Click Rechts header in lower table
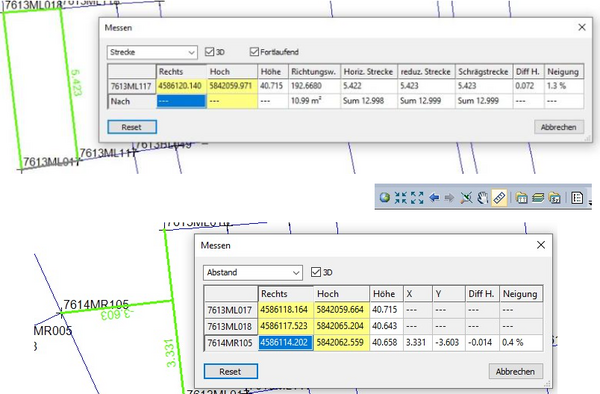 click(286, 294)
